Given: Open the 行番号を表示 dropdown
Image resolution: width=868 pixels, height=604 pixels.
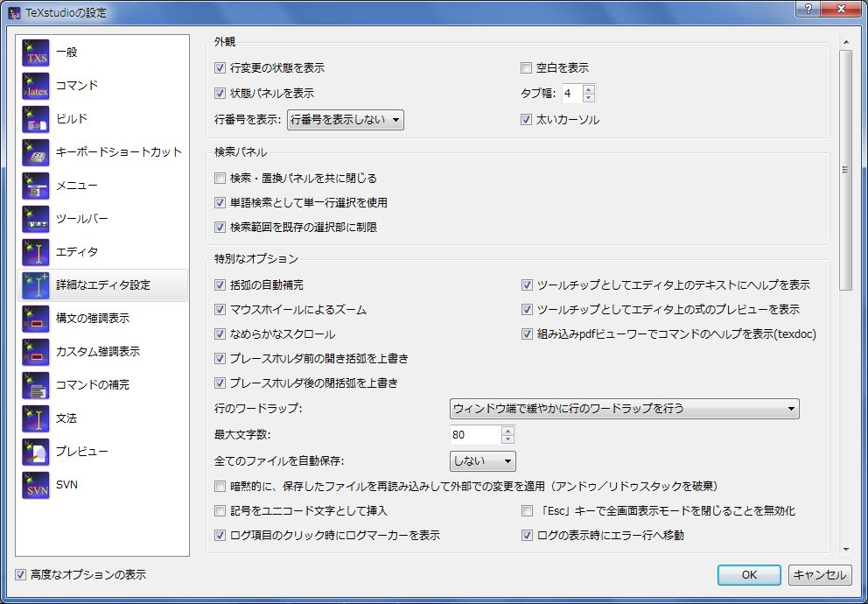Looking at the screenshot, I should point(346,119).
